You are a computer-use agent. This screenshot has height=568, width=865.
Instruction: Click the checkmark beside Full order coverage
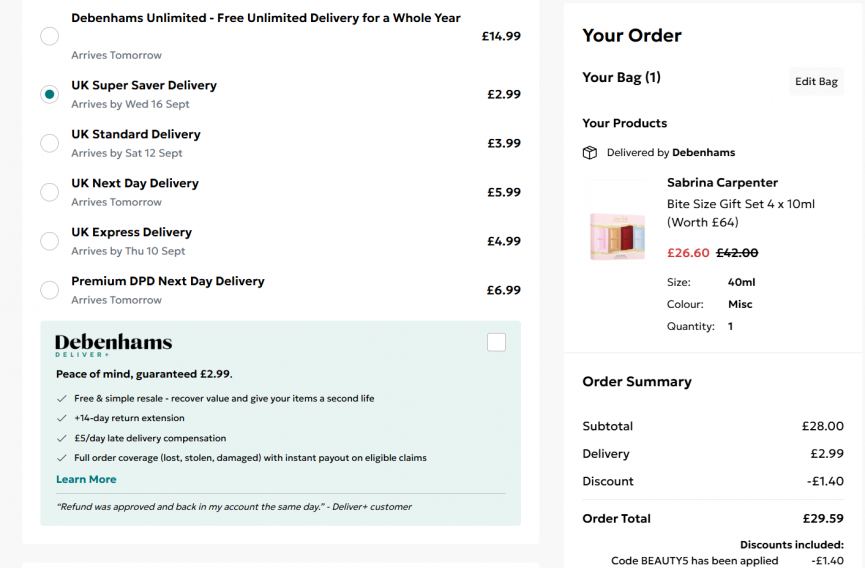tap(62, 458)
